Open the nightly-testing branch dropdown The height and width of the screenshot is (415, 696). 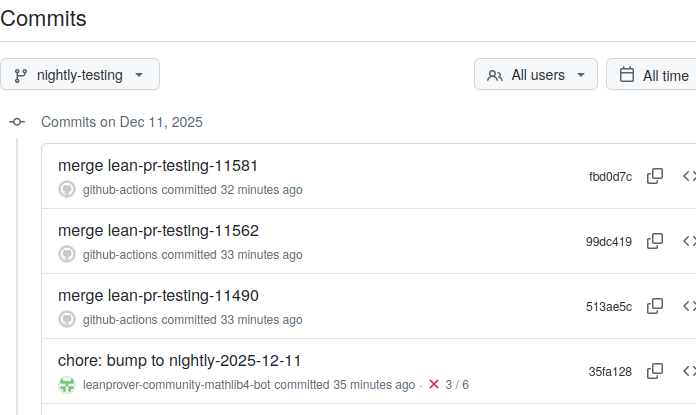(x=80, y=74)
